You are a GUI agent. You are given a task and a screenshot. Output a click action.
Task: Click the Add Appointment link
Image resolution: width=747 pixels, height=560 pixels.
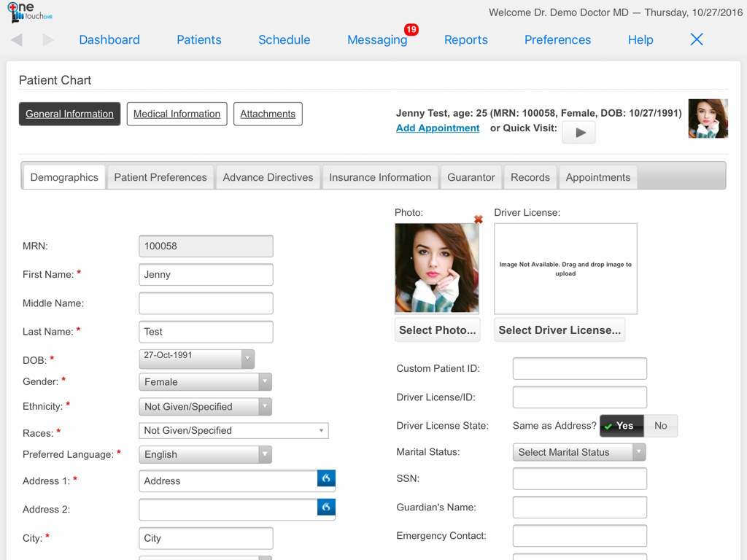coord(438,128)
